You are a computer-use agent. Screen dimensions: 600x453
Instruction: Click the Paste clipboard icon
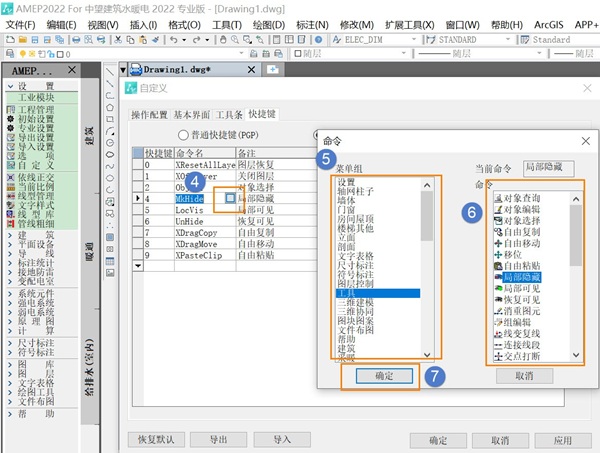pos(143,39)
